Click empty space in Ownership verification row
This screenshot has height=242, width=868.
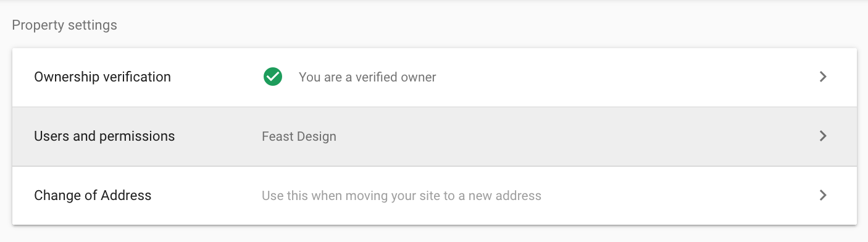pyautogui.click(x=617, y=77)
